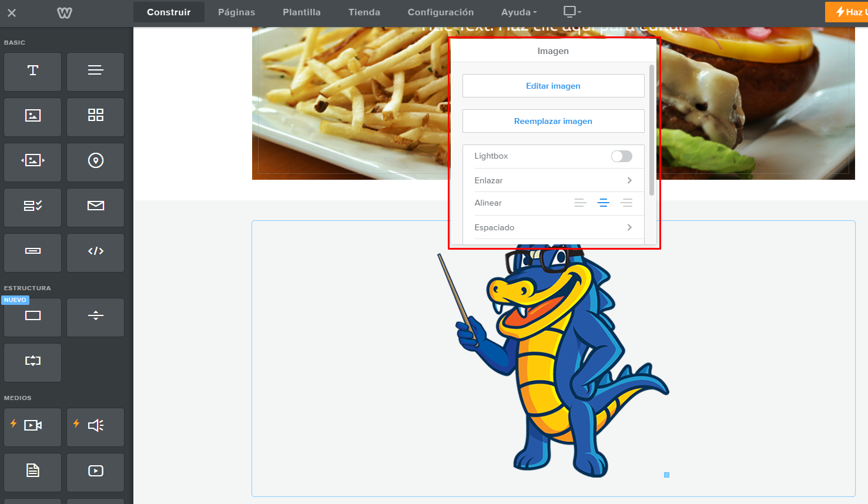This screenshot has height=504, width=868.
Task: Click the image resize handle
Action: (x=666, y=475)
